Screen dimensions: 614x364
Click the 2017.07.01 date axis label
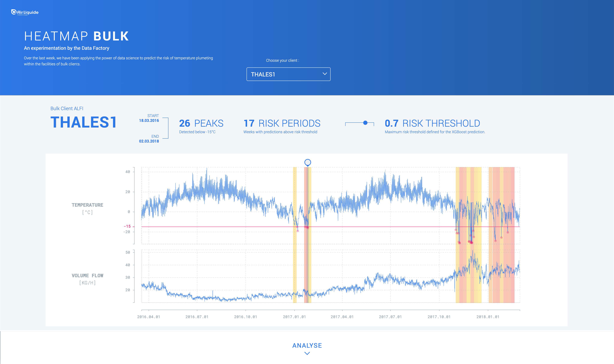pyautogui.click(x=390, y=317)
